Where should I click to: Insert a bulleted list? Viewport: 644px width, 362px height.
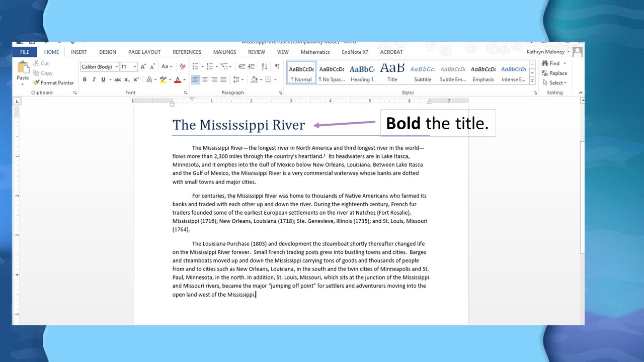[x=196, y=66]
